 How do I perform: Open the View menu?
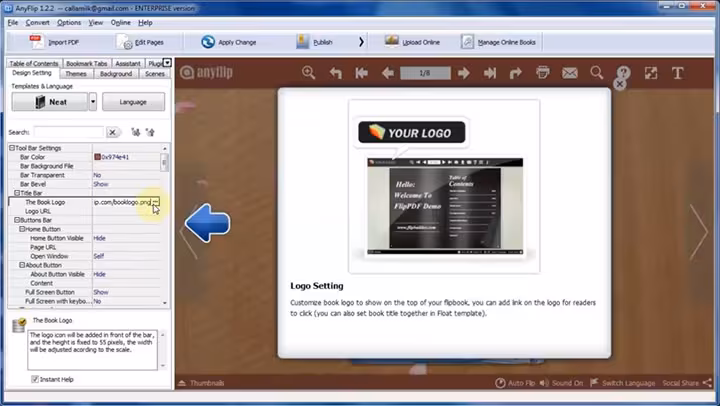[96, 23]
